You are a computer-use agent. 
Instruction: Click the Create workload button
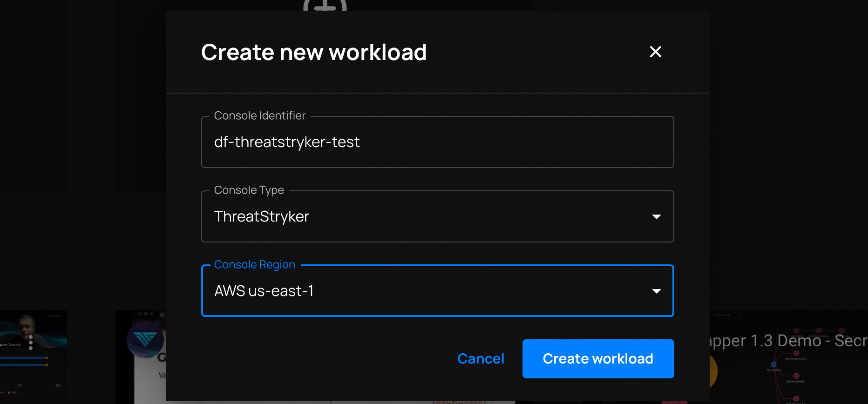pos(598,359)
